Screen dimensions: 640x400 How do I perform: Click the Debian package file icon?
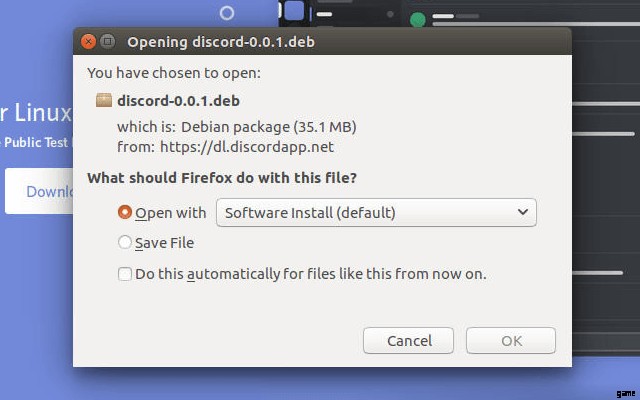coord(103,100)
